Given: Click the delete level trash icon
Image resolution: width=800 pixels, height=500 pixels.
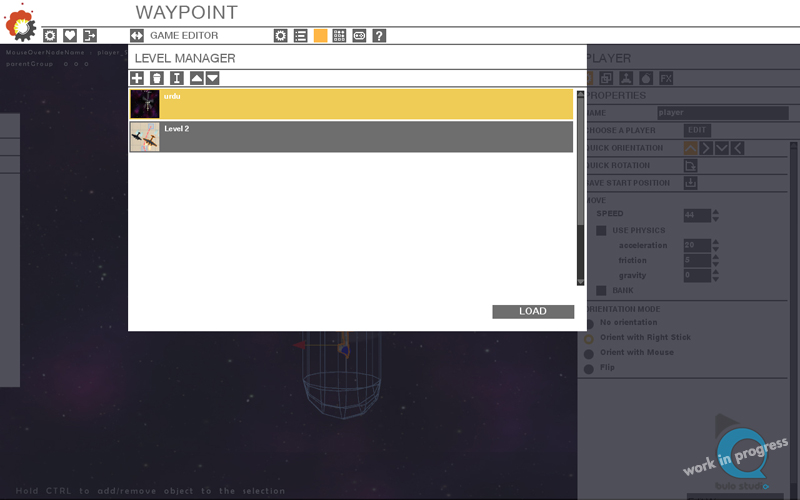Looking at the screenshot, I should pyautogui.click(x=157, y=78).
